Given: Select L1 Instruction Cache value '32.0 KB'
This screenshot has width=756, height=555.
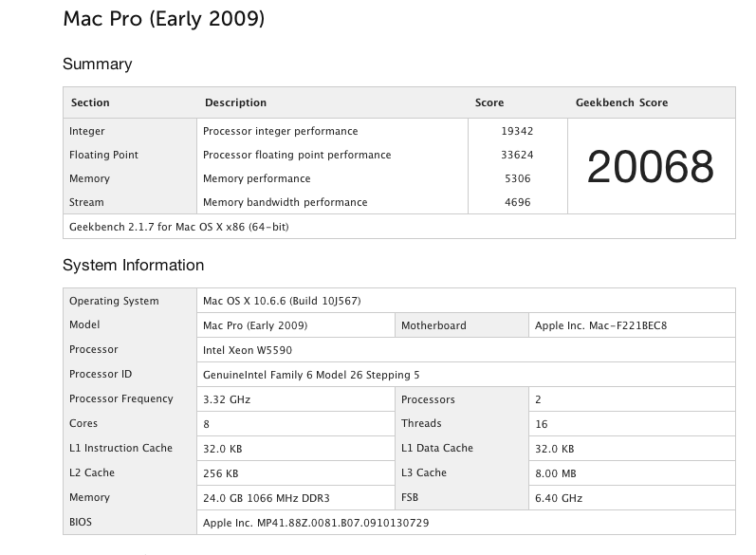Looking at the screenshot, I should click(222, 449).
